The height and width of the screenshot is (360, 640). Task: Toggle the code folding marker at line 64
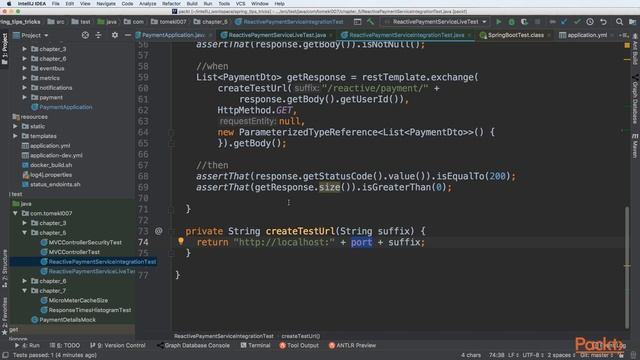click(171, 132)
